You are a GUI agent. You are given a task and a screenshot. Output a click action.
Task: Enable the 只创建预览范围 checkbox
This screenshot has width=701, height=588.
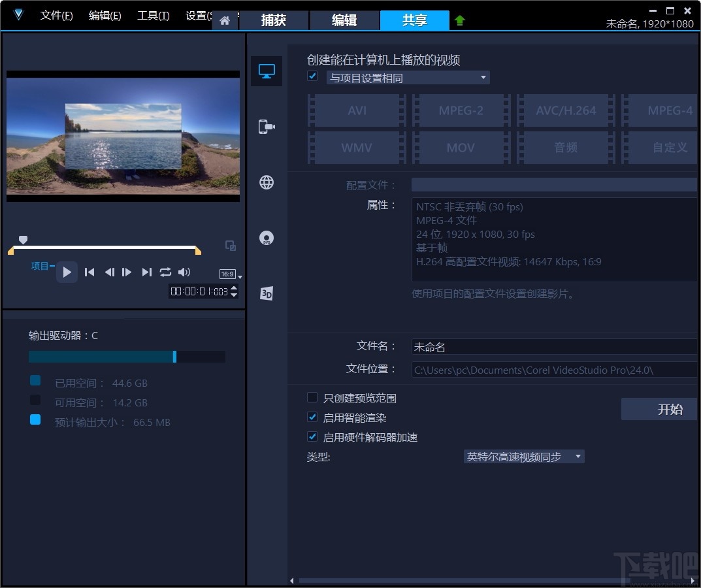click(312, 397)
